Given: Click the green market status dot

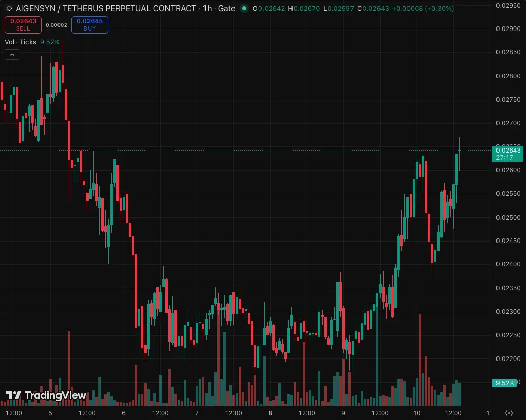Looking at the screenshot, I should pos(244,8).
